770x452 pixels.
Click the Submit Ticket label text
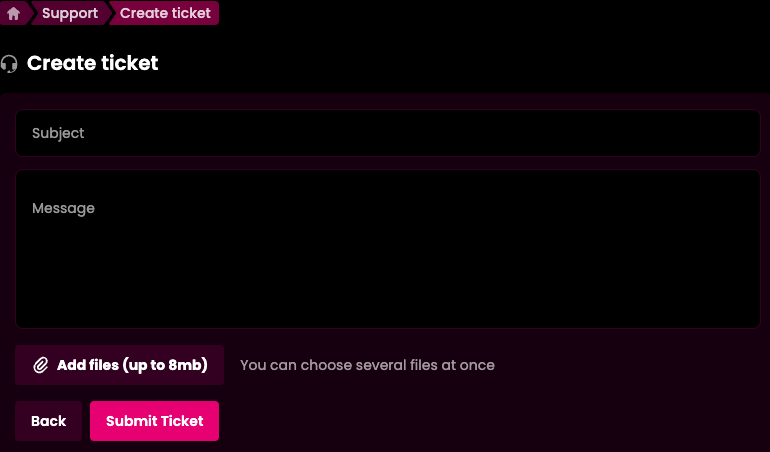point(154,421)
